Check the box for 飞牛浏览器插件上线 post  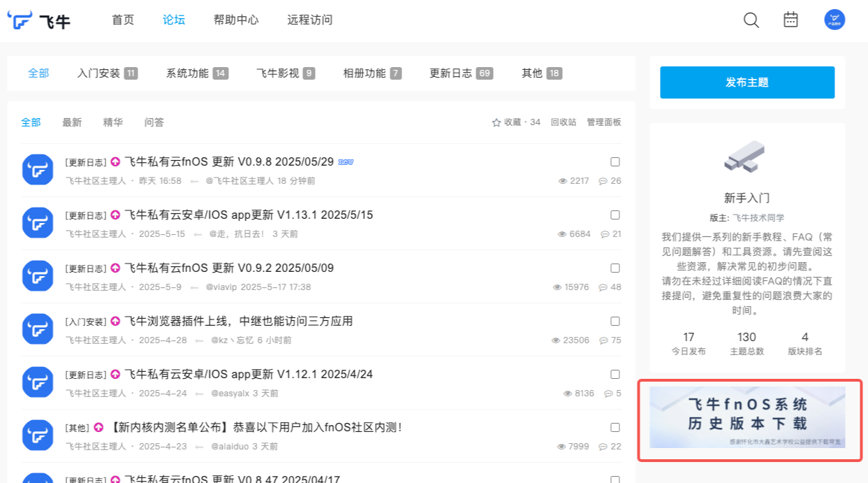[615, 322]
